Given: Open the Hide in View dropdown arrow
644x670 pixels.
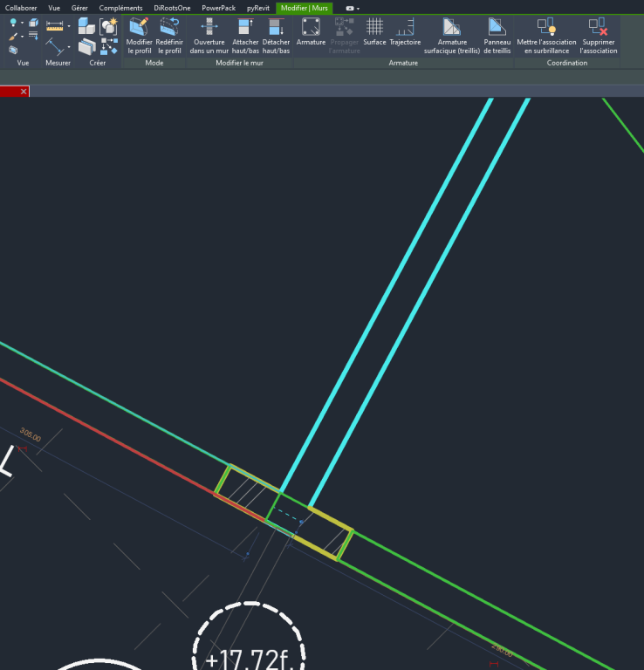Looking at the screenshot, I should point(22,23).
